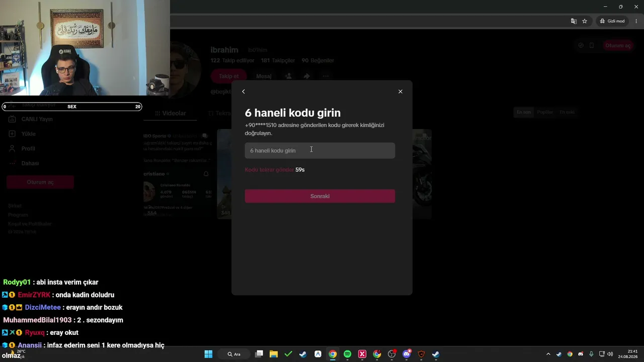This screenshot has width=644, height=362.
Task: Select the Popüler sort option
Action: (545, 112)
